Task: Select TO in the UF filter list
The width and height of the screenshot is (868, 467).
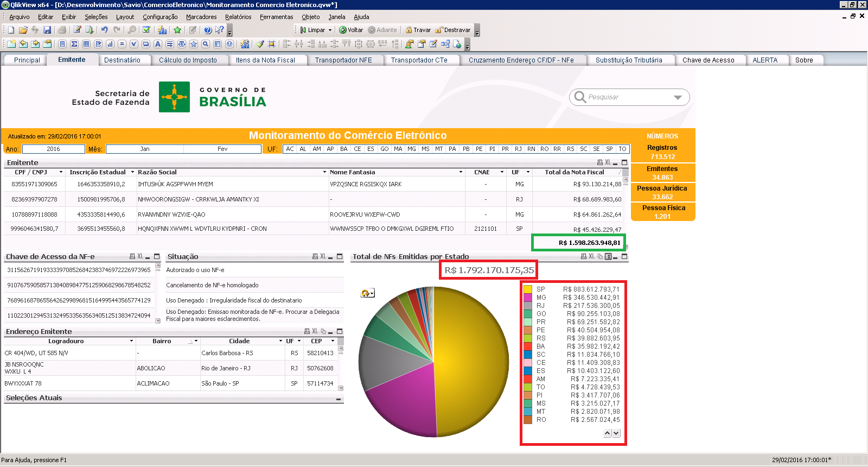Action: (x=622, y=149)
